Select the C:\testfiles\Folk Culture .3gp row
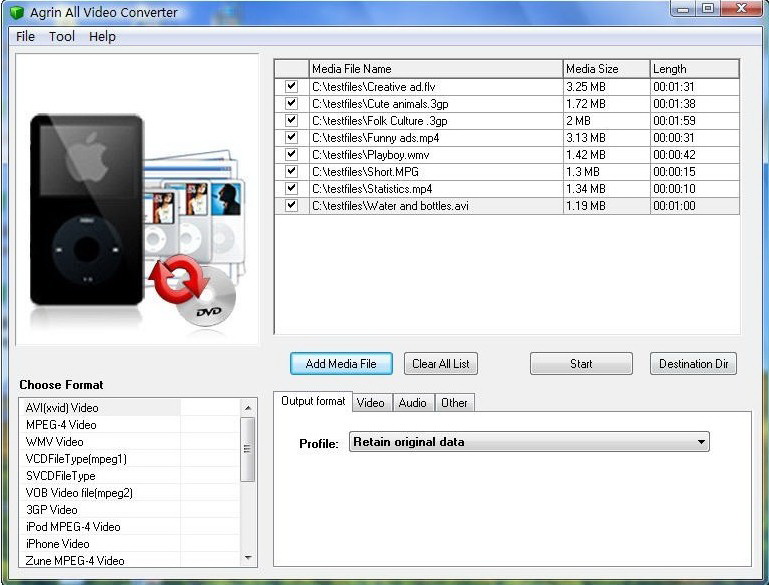 (x=507, y=120)
